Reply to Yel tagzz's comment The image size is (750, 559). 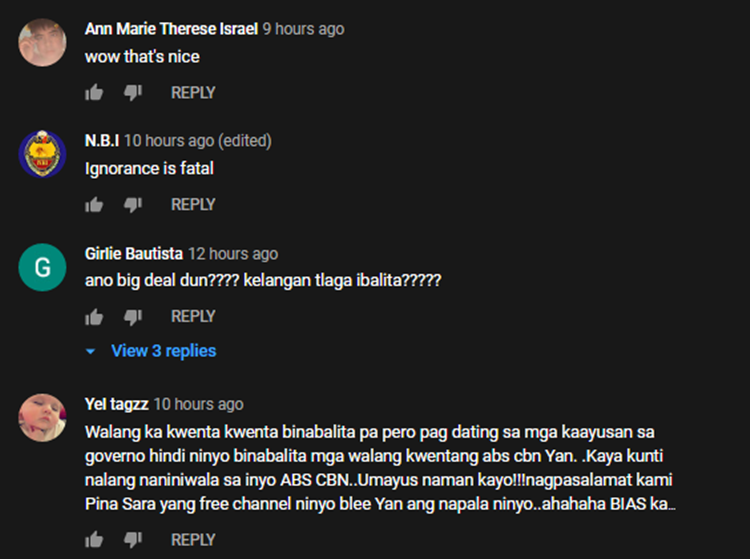tap(193, 539)
